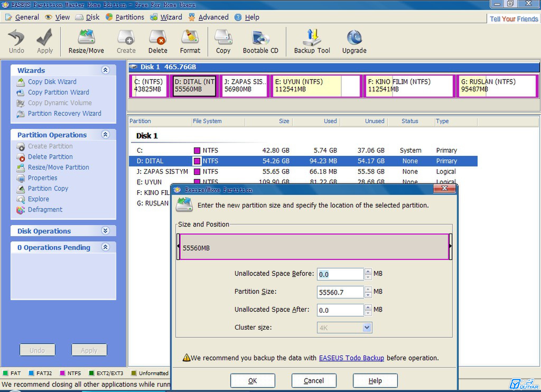Select J: ZAPAS SIS block in disk map

[245, 86]
